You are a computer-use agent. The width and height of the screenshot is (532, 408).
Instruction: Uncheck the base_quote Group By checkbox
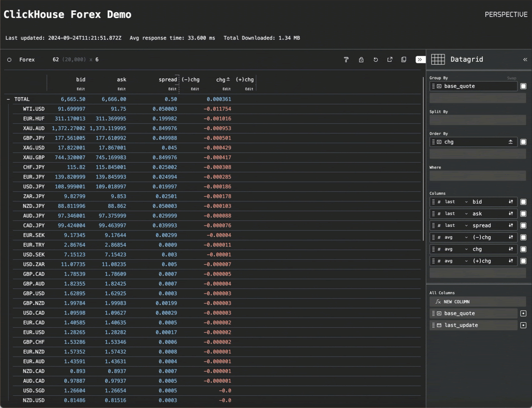tap(523, 86)
